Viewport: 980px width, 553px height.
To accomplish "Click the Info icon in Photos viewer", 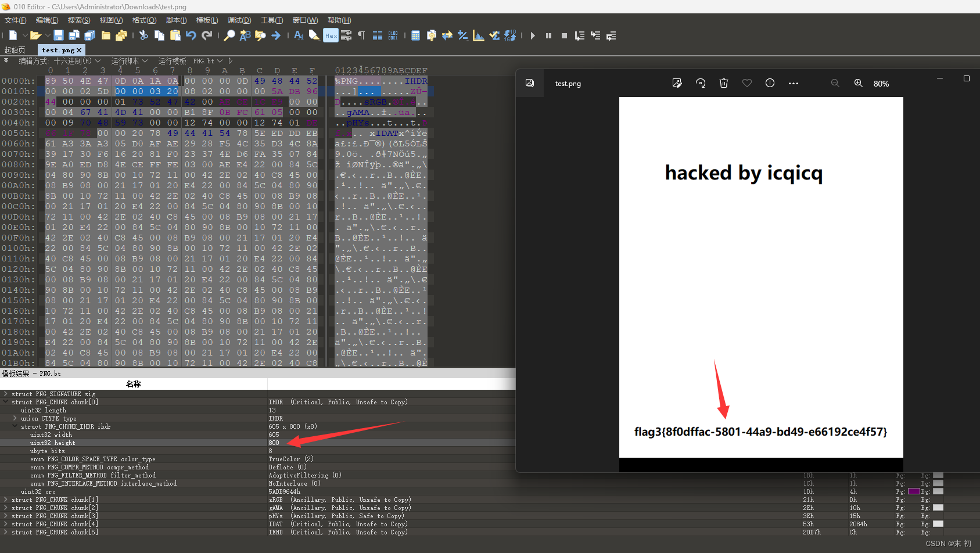I will [x=770, y=83].
